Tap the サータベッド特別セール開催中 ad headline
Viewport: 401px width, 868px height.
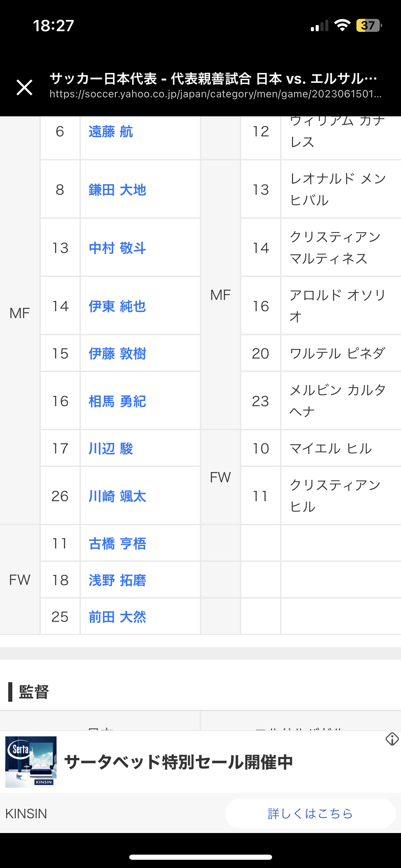(178, 762)
